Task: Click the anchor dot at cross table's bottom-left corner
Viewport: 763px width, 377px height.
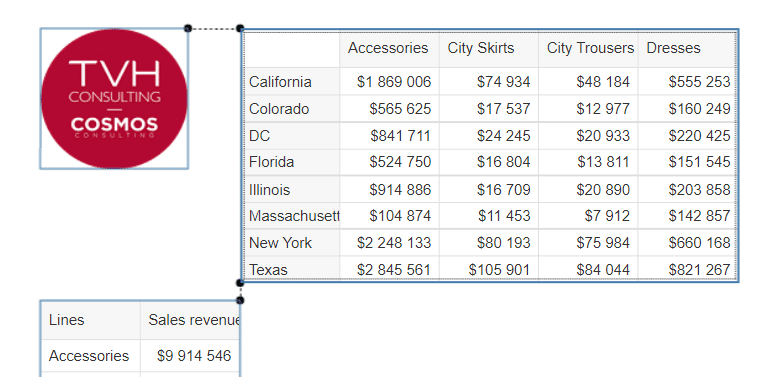Action: [x=240, y=283]
